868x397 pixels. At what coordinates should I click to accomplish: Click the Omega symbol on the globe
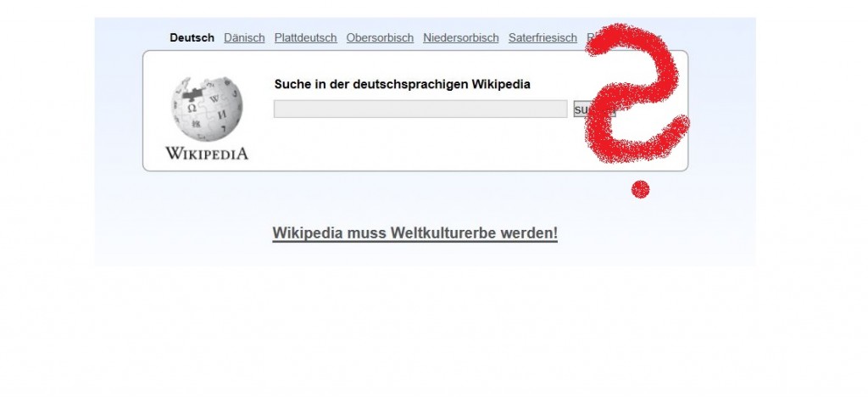pos(192,108)
